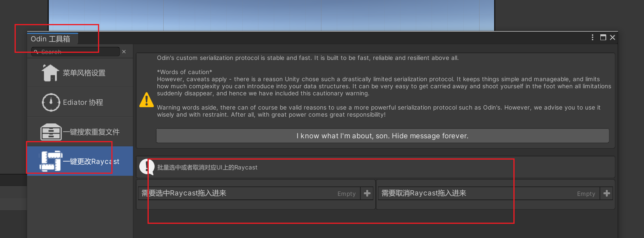This screenshot has width=644, height=238.
Task: Click the yellow warning triangle icon
Action: point(146,100)
